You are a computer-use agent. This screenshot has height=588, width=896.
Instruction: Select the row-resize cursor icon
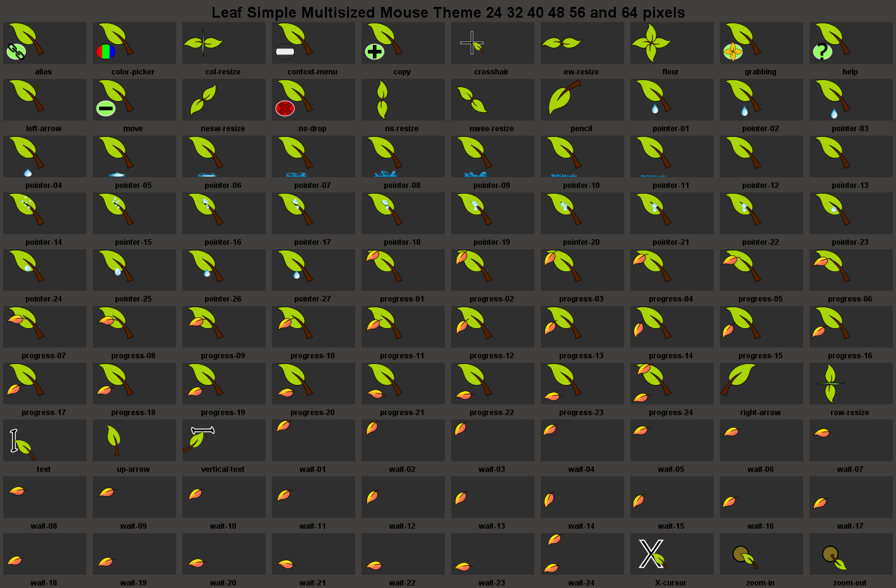(x=851, y=384)
